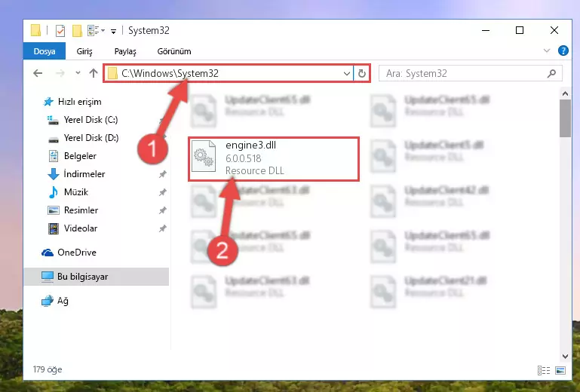The height and width of the screenshot is (392, 580).
Task: Click the scroll down arrow of file list
Action: [565, 356]
